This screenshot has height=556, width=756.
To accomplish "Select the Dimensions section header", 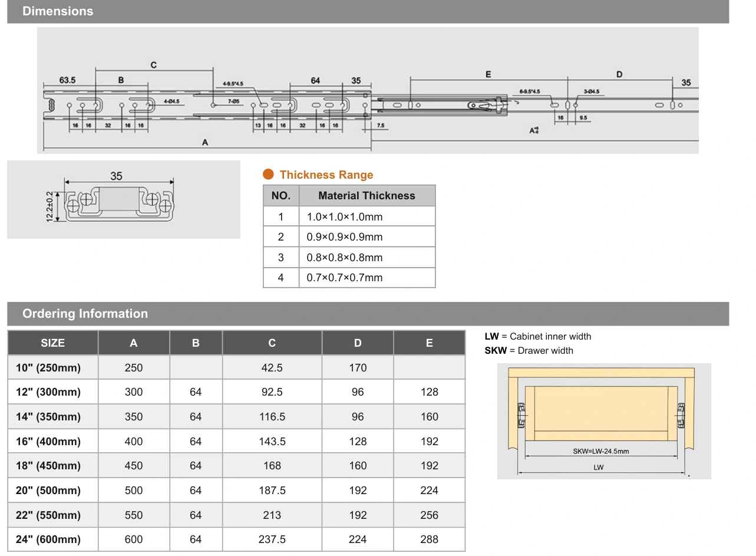I will coord(368,11).
